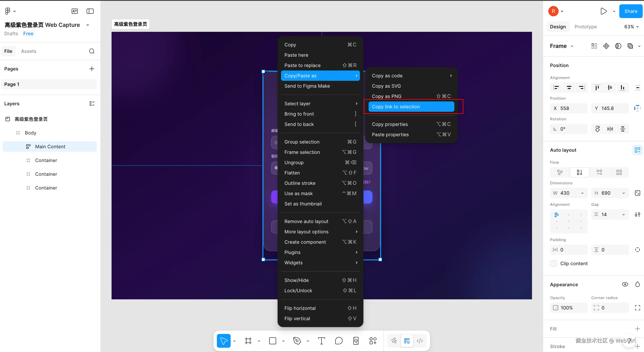The height and width of the screenshot is (352, 644).
Task: Open the 63% zoom dropdown
Action: 631,27
